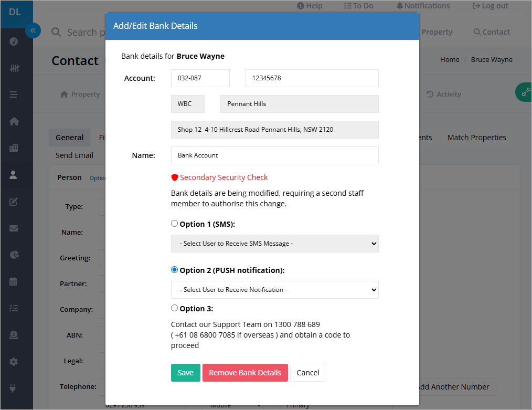Open the Help link in top bar
532x410 pixels.
310,6
